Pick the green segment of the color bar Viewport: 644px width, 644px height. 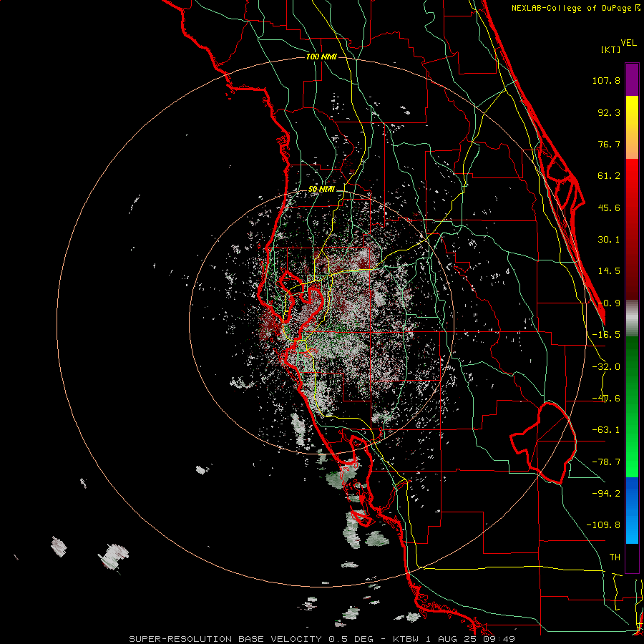point(632,406)
